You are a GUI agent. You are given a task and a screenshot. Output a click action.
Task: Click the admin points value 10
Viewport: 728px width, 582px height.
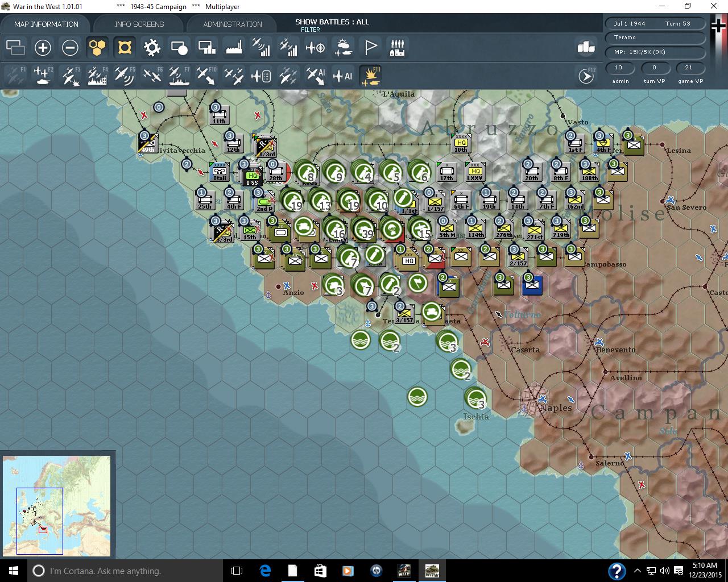[619, 67]
